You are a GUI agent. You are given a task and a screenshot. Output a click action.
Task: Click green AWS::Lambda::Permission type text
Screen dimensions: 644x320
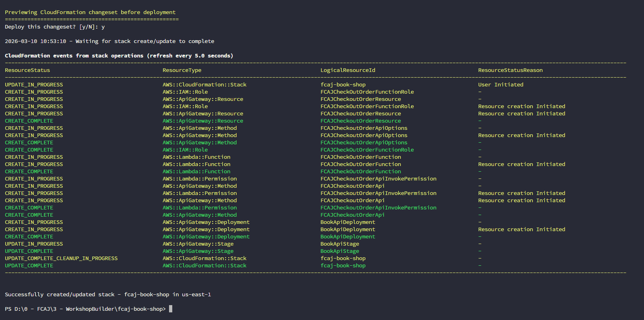pyautogui.click(x=200, y=207)
